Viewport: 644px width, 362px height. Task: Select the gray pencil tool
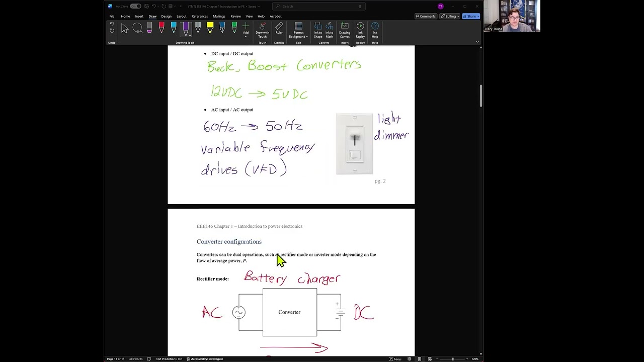[198, 29]
